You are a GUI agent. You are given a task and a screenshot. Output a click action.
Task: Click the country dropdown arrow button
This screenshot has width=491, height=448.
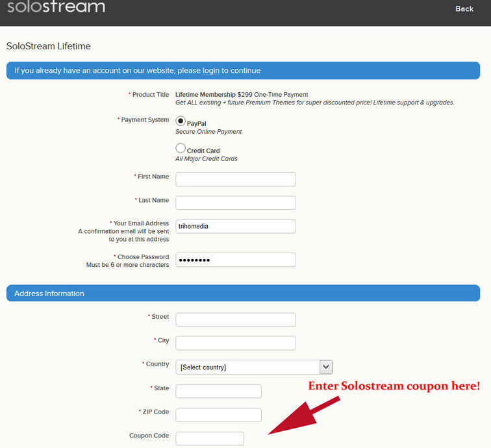pyautogui.click(x=326, y=367)
